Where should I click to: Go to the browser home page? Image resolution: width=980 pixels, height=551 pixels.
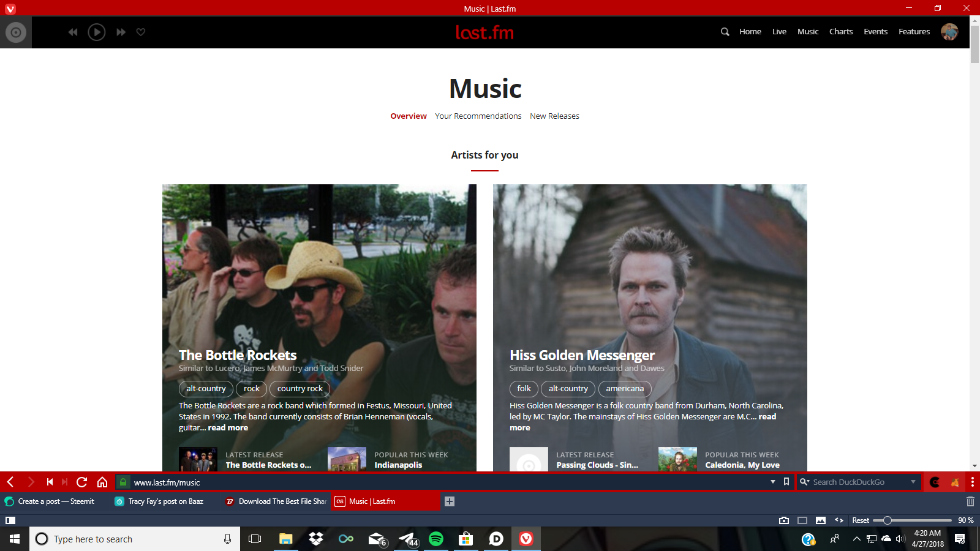[x=102, y=482]
